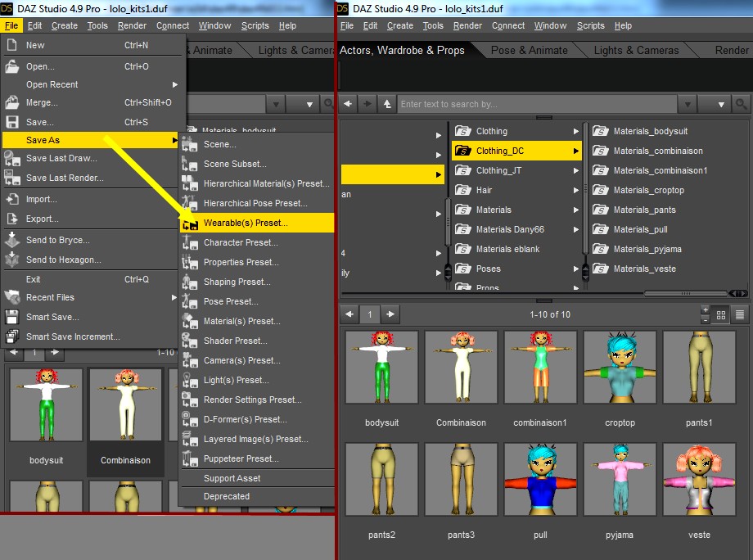753x560 pixels.
Task: Click the Puppeteer Preset icon
Action: (x=190, y=458)
